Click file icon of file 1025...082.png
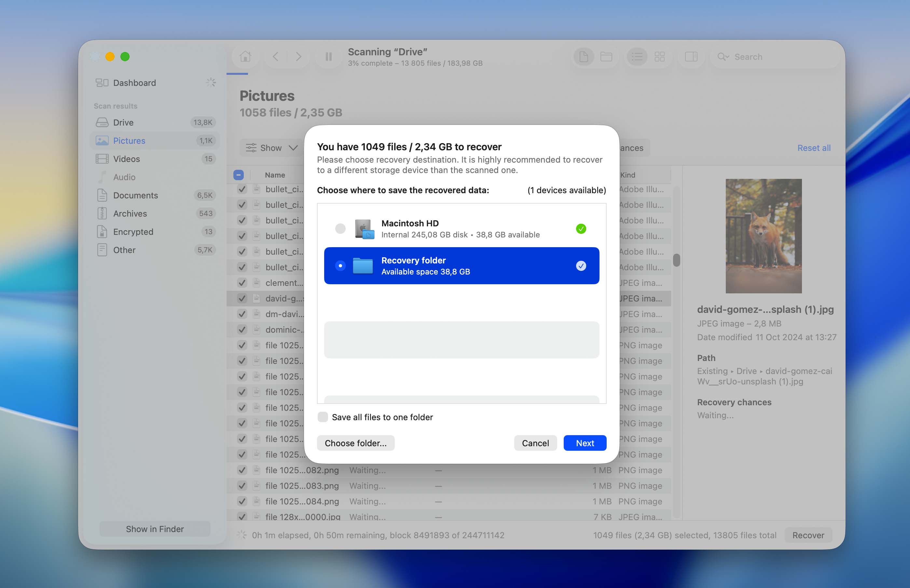 click(257, 470)
